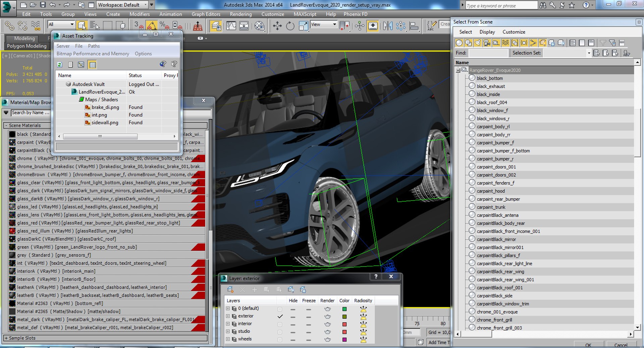644x348 pixels.
Task: Toggle Spinner Snap in main toolbar
Action: [177, 25]
